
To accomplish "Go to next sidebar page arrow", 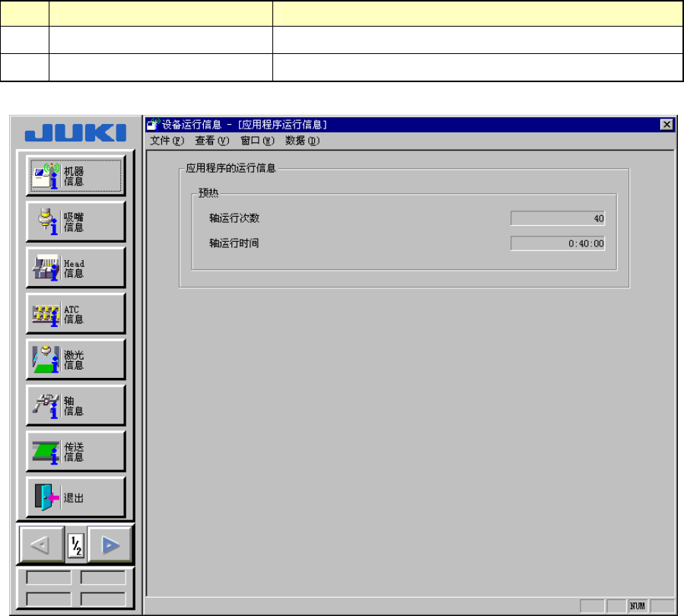I will [x=110, y=545].
